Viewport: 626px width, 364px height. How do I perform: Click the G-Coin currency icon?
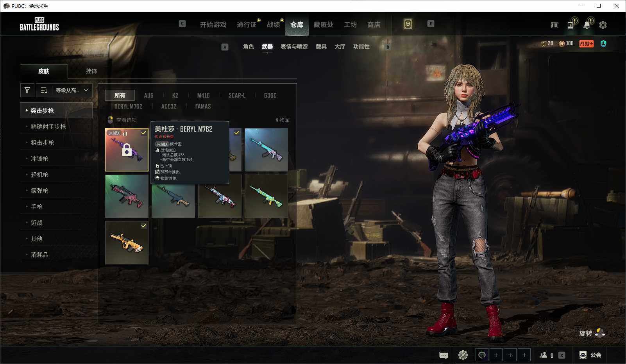tap(544, 44)
